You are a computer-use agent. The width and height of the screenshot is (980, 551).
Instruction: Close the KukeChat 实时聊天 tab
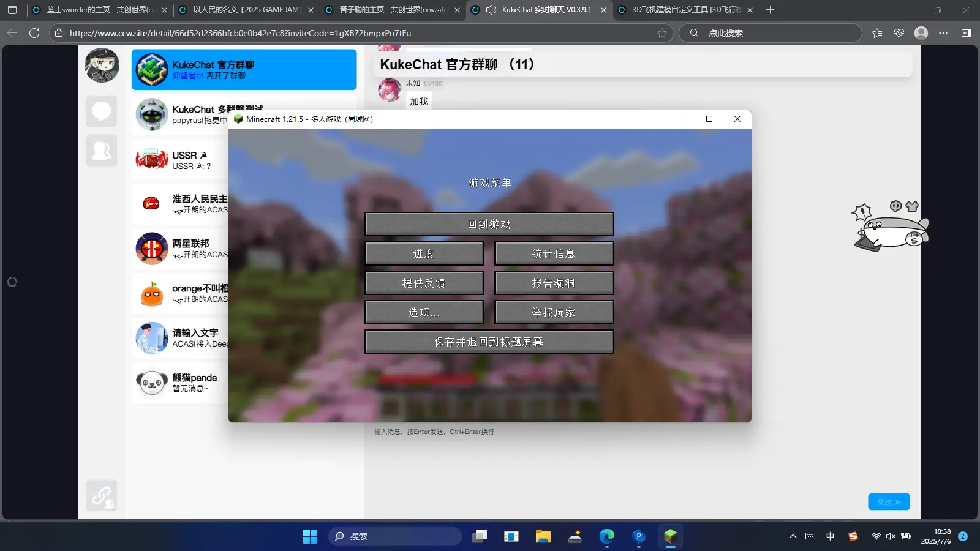tap(603, 10)
